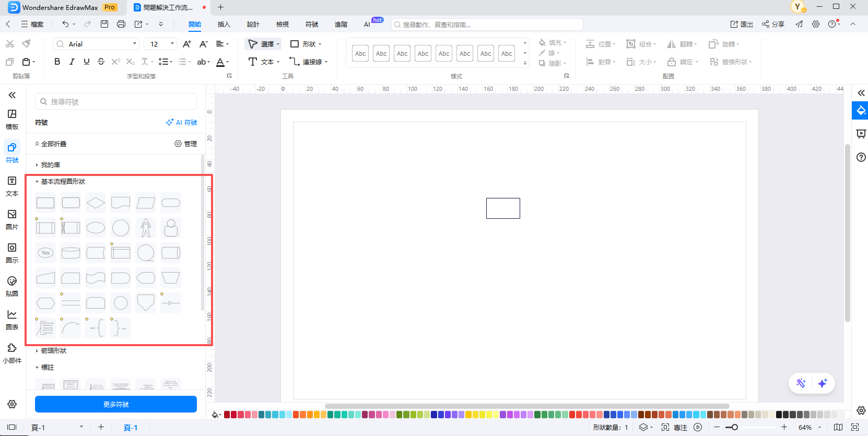868x436 pixels.
Task: Toggle underline text formatting
Action: point(86,62)
